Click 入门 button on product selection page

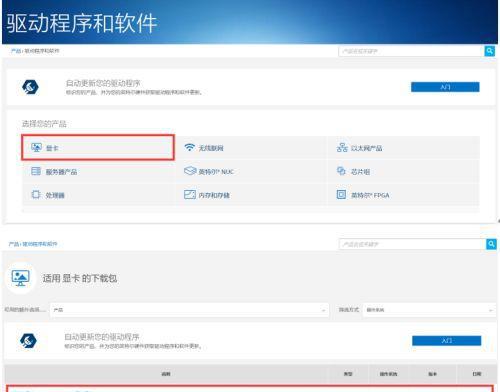pos(445,87)
